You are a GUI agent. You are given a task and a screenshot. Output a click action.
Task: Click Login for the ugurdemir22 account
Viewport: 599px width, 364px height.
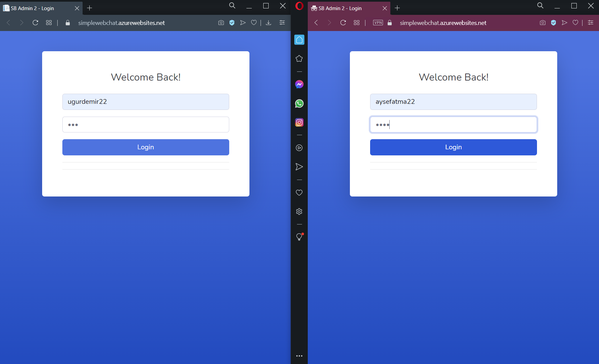(x=146, y=147)
